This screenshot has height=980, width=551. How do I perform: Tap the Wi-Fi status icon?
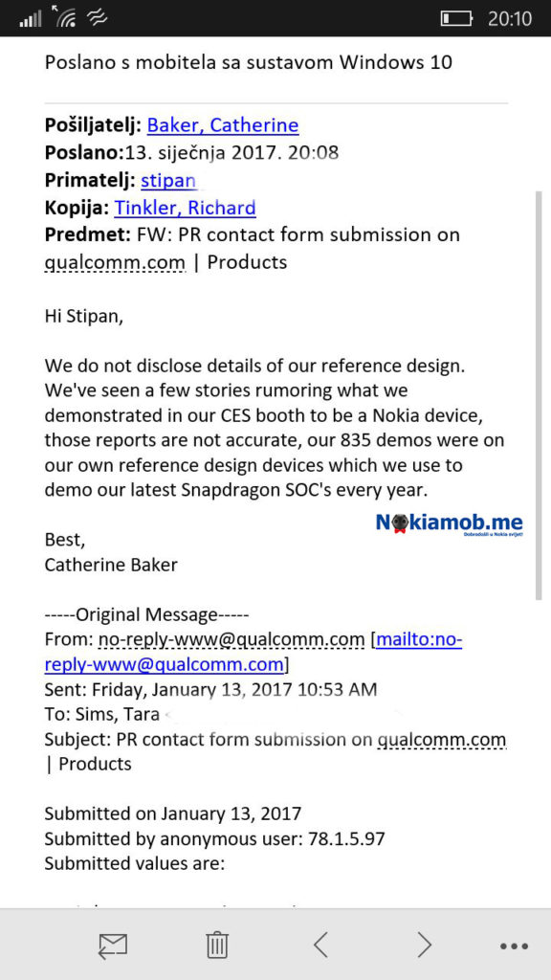(66, 17)
